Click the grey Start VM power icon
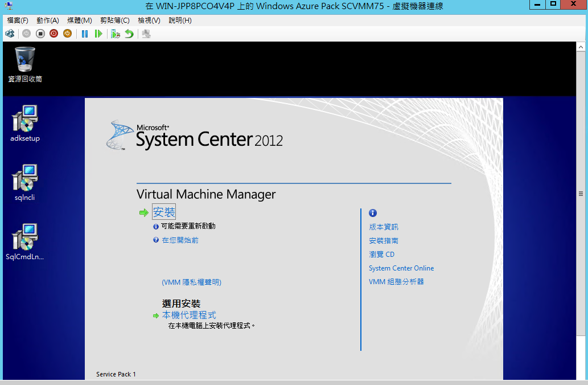Screen dimensions: 588x385 26,34
